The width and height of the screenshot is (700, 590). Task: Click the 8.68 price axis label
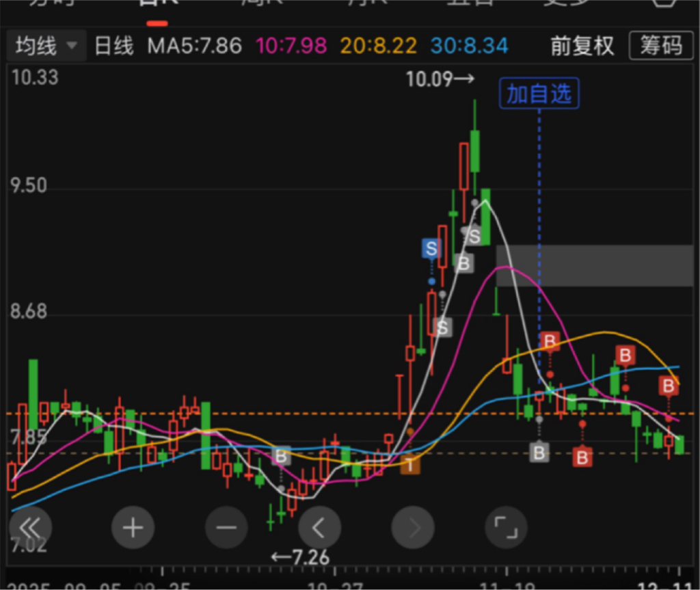(29, 311)
